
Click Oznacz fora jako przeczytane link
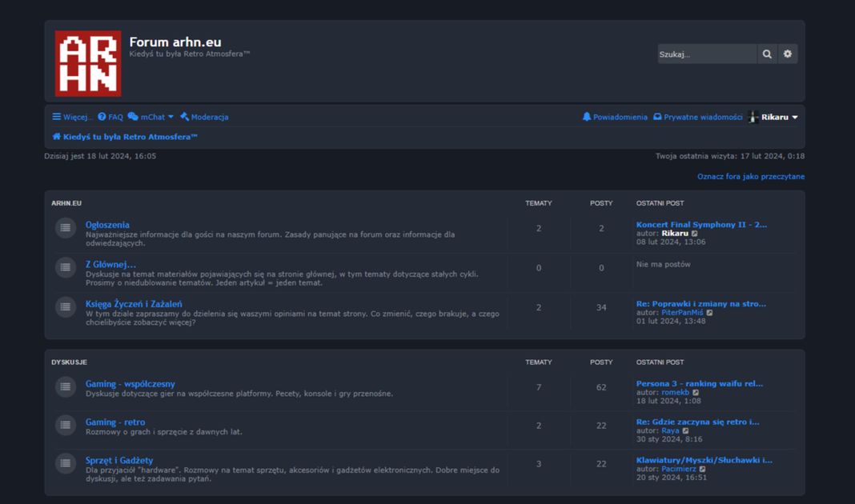click(750, 177)
